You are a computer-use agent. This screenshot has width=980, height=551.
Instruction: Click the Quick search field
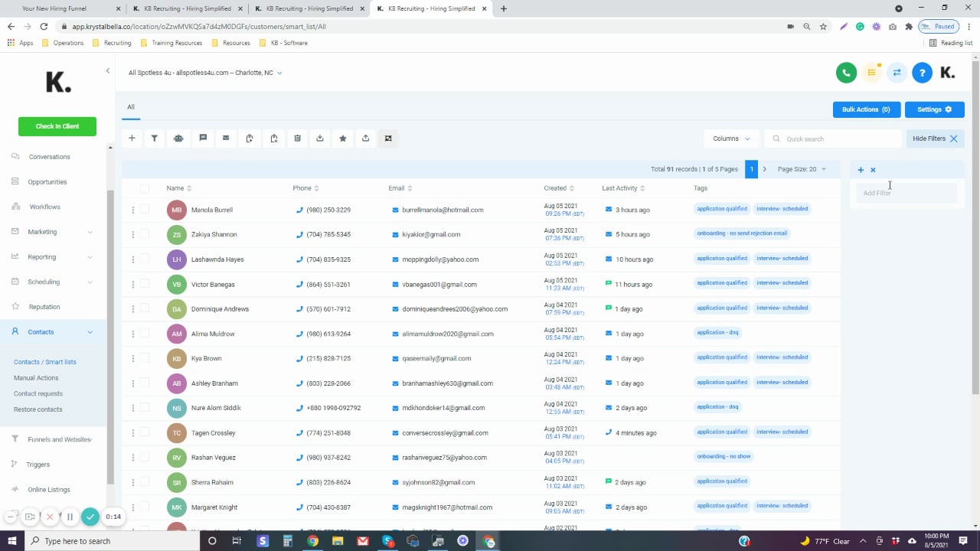tap(833, 139)
